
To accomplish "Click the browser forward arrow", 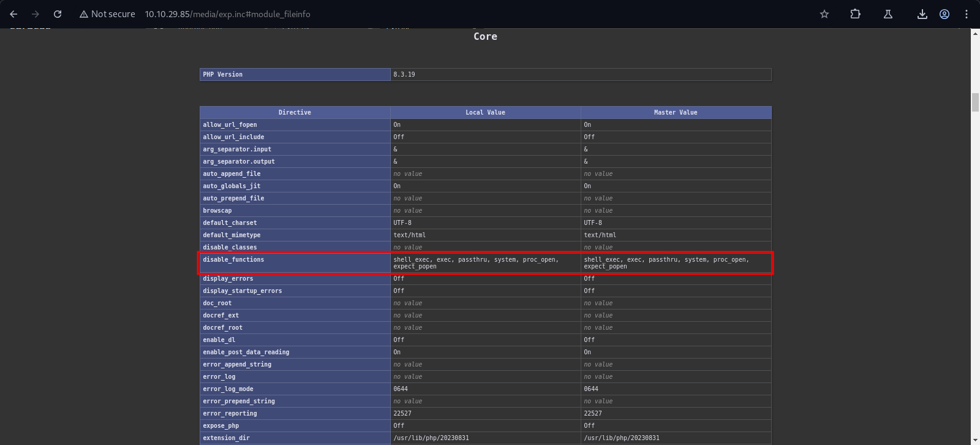I will tap(36, 14).
